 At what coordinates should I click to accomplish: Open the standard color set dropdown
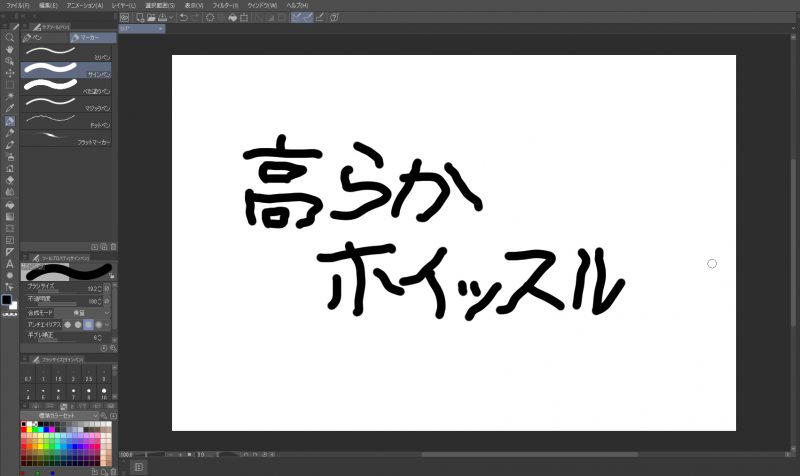point(61,416)
